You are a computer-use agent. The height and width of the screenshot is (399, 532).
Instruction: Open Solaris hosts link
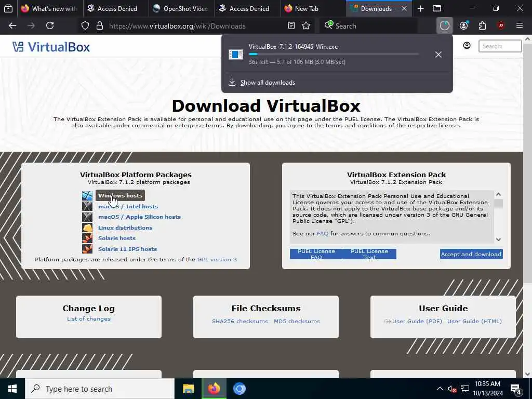(117, 238)
